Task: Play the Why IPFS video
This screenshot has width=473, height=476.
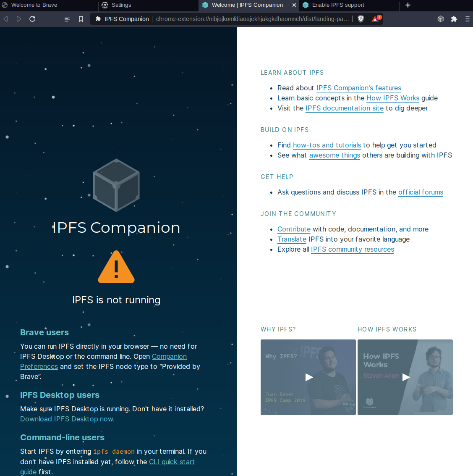Action: [308, 377]
